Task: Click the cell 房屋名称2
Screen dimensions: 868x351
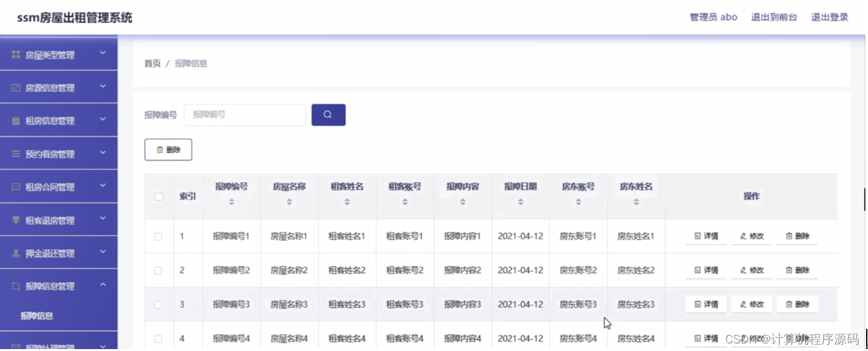Action: pyautogui.click(x=289, y=271)
